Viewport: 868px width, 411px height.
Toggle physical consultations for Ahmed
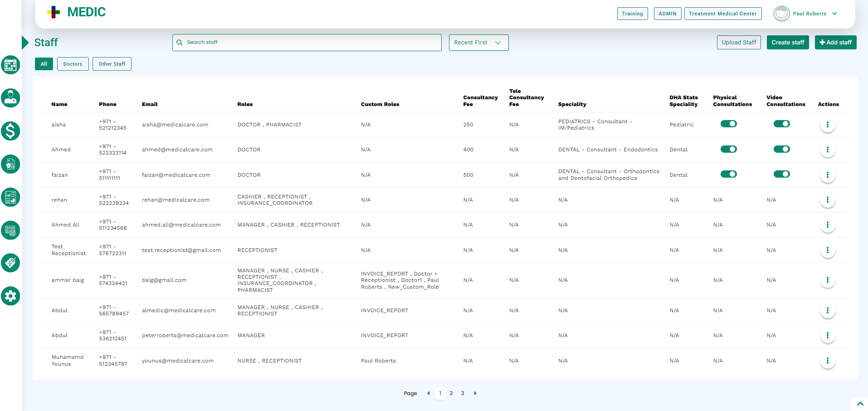(729, 149)
